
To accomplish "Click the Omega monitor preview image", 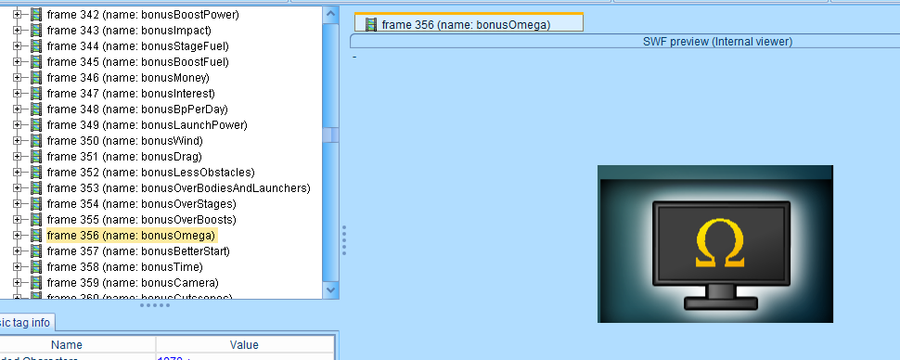I will click(715, 244).
